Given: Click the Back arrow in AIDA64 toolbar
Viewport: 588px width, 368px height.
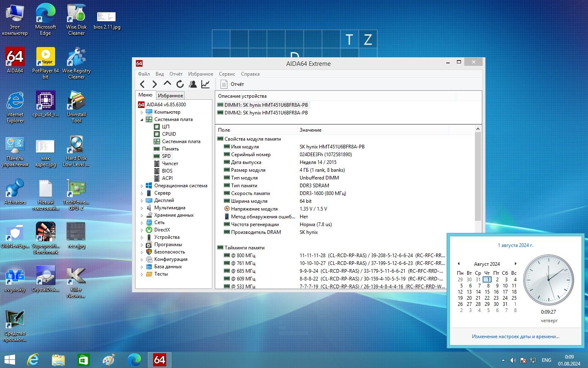Looking at the screenshot, I should point(142,84).
